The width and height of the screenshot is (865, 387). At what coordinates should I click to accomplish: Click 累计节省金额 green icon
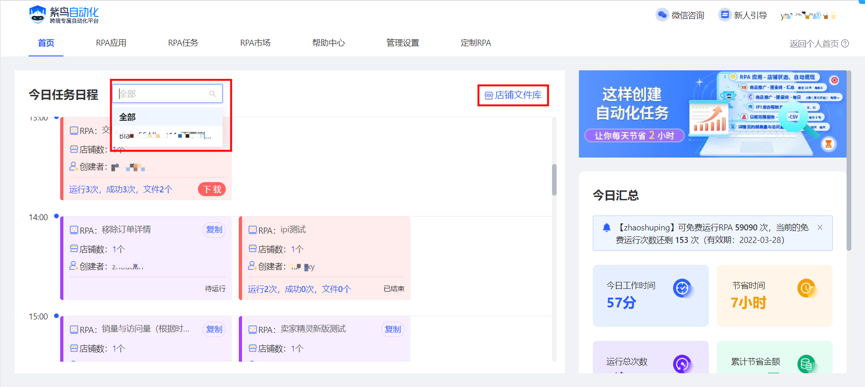tap(807, 364)
